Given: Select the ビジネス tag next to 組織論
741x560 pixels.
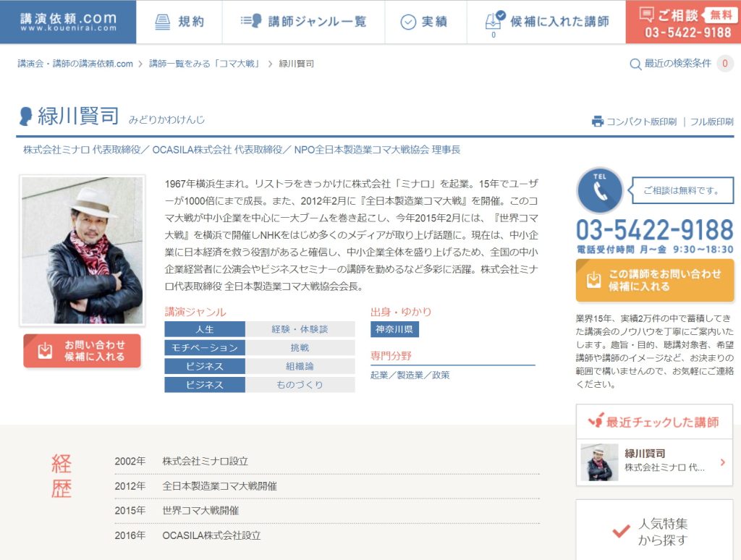Looking at the screenshot, I should coord(205,366).
